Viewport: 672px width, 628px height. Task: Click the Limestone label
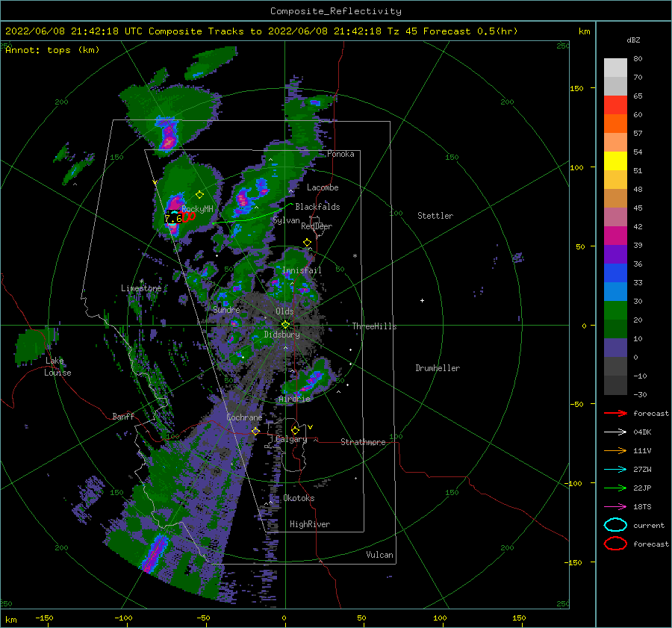click(141, 288)
